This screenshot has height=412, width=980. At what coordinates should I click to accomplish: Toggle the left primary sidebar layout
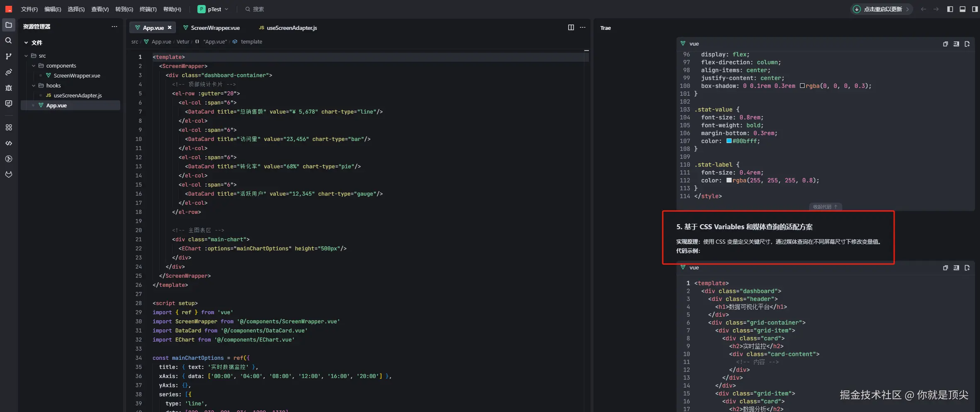click(950, 9)
